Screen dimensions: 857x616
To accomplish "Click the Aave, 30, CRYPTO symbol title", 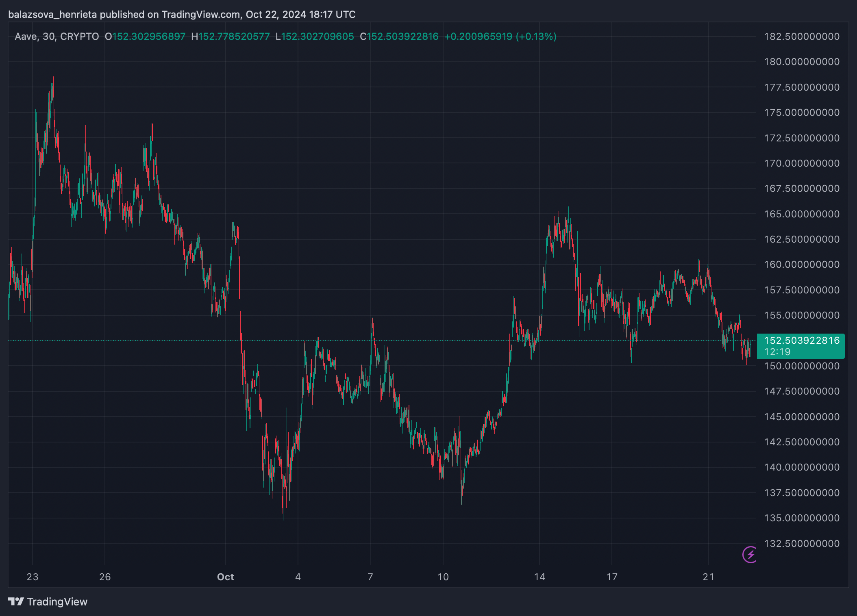I will coord(57,37).
